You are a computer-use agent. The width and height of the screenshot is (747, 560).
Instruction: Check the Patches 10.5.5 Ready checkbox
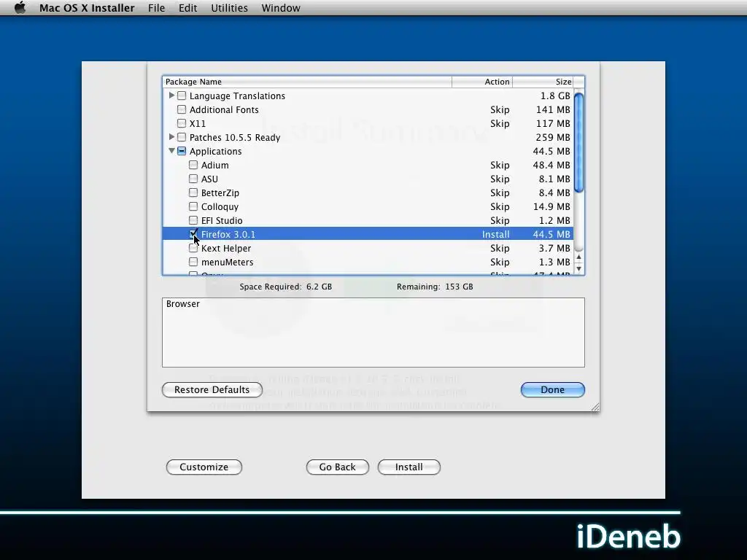tap(182, 137)
